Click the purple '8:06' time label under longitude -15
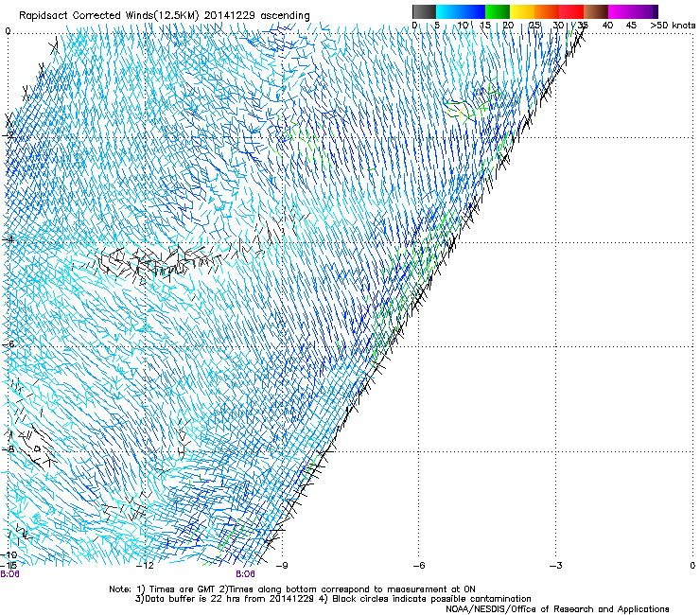This screenshot has width=700, height=615. (9, 574)
